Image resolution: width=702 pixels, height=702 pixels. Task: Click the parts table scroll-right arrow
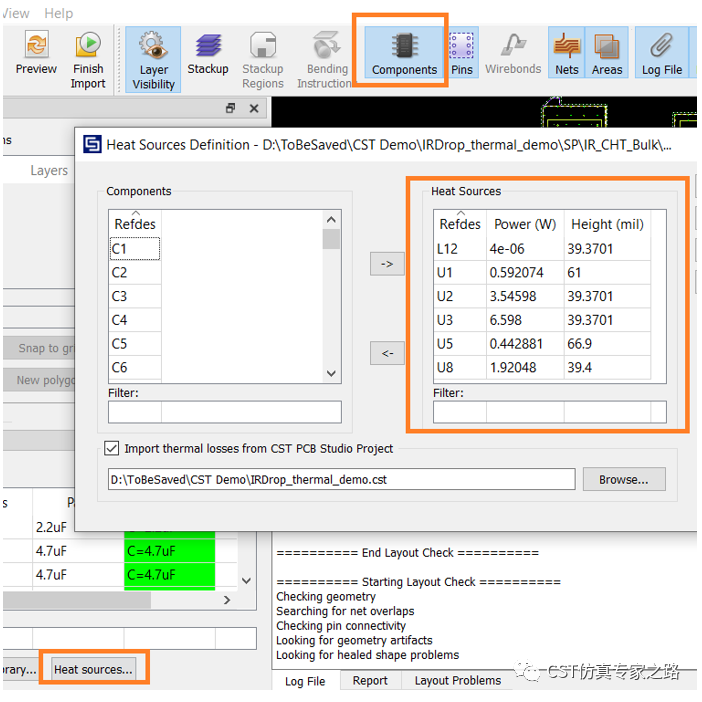pyautogui.click(x=227, y=600)
